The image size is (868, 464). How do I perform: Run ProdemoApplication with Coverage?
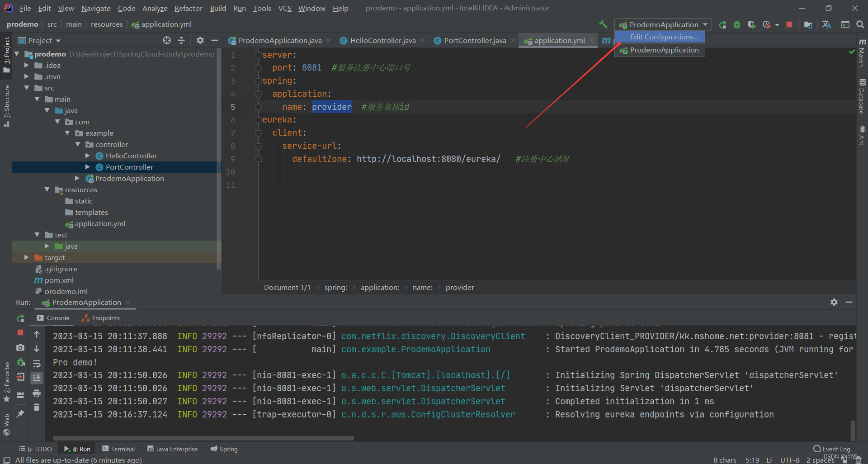tap(751, 24)
